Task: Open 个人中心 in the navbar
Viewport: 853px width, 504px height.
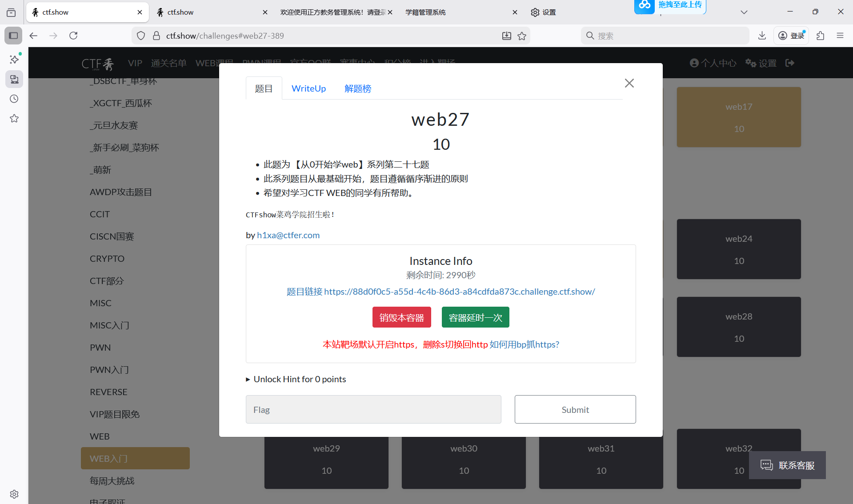Action: pyautogui.click(x=713, y=63)
